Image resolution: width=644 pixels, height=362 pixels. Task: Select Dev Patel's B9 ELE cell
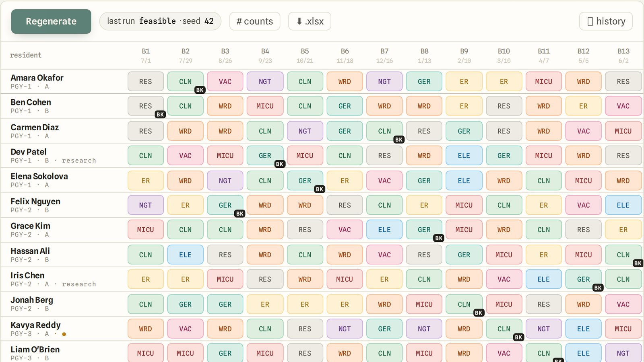[x=464, y=156]
